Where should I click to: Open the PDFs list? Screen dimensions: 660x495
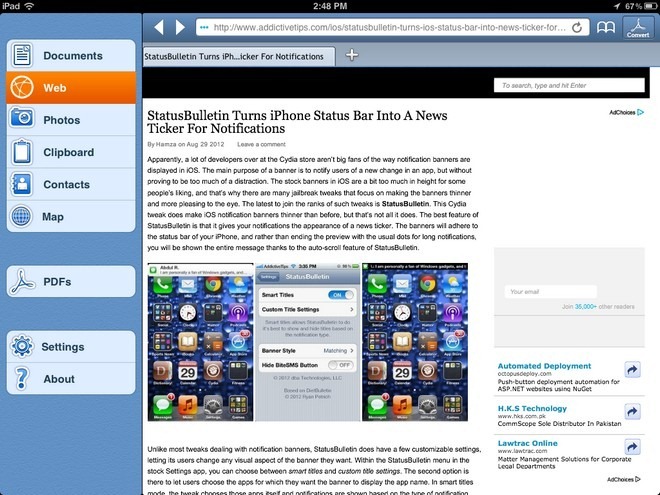coord(71,282)
